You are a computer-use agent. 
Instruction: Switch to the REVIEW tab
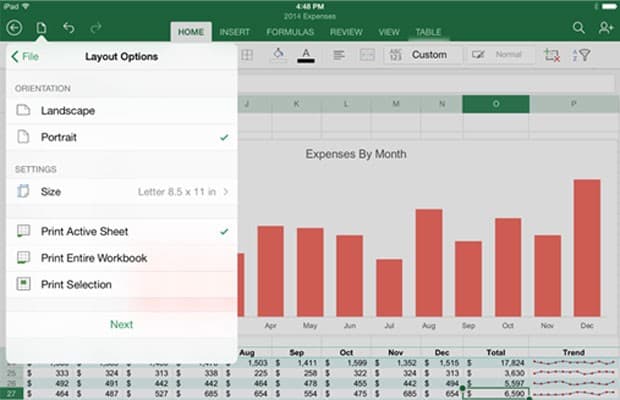point(346,32)
